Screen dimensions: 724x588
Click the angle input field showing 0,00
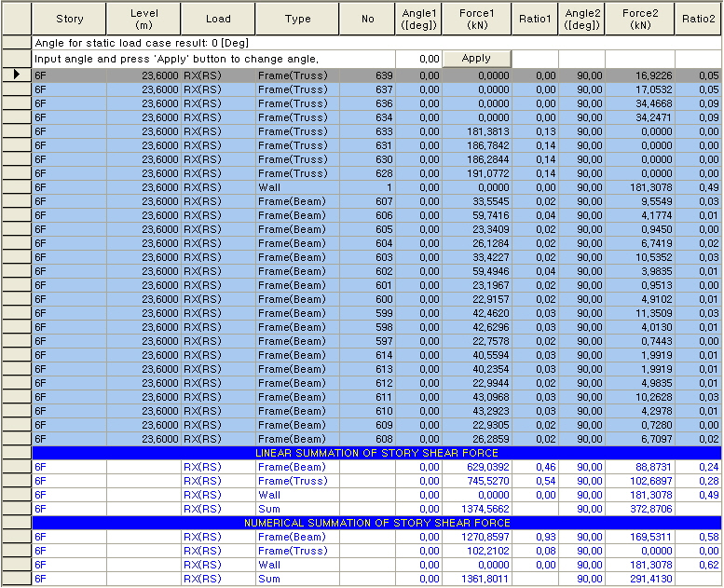[417, 59]
